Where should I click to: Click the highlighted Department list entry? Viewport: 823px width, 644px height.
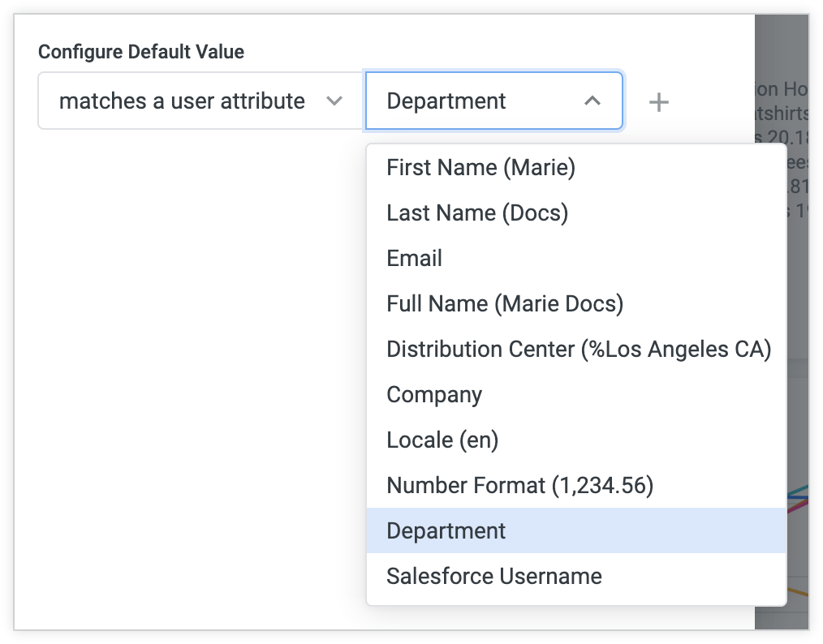[446, 530]
